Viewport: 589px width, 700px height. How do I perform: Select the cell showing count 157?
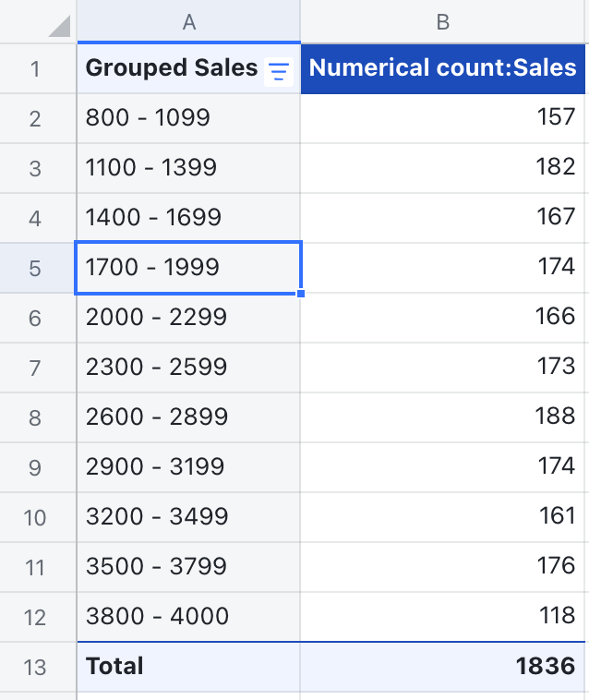[x=442, y=118]
